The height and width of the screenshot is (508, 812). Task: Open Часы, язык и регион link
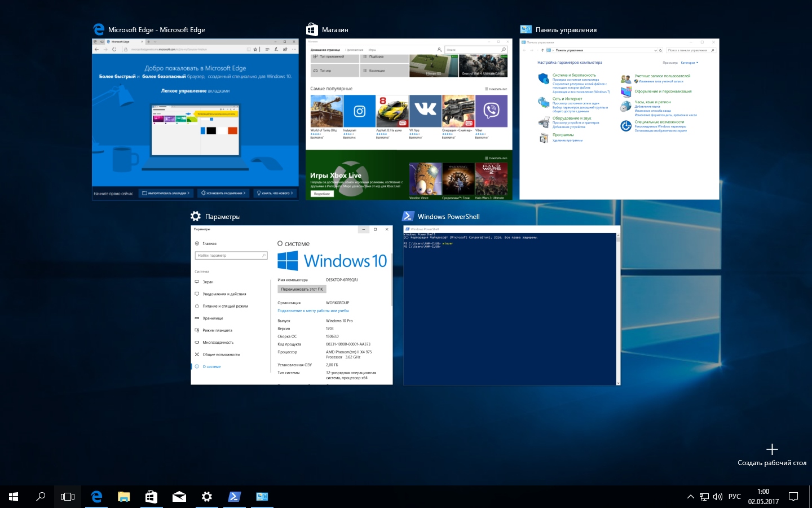[x=652, y=102]
